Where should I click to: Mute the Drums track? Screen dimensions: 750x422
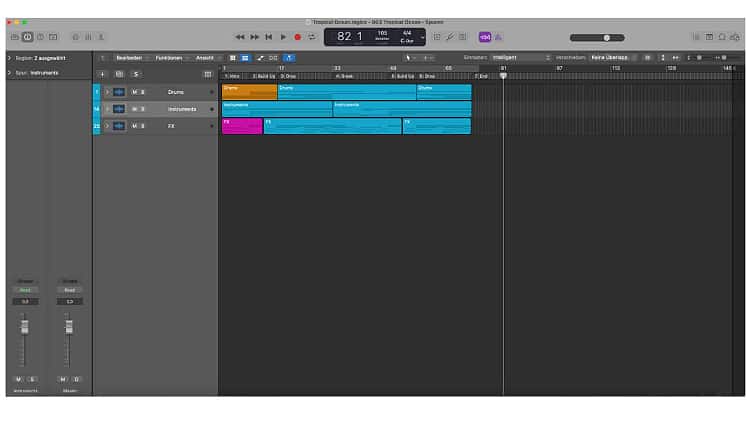click(133, 92)
